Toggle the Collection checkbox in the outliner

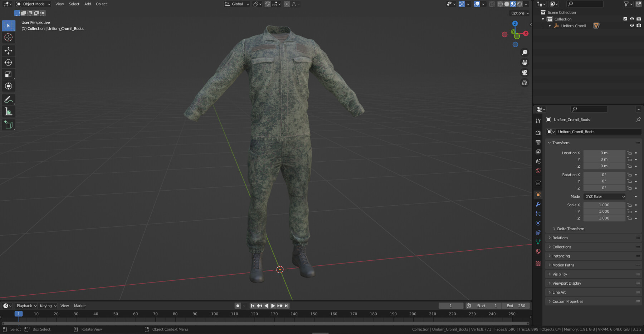pos(625,19)
